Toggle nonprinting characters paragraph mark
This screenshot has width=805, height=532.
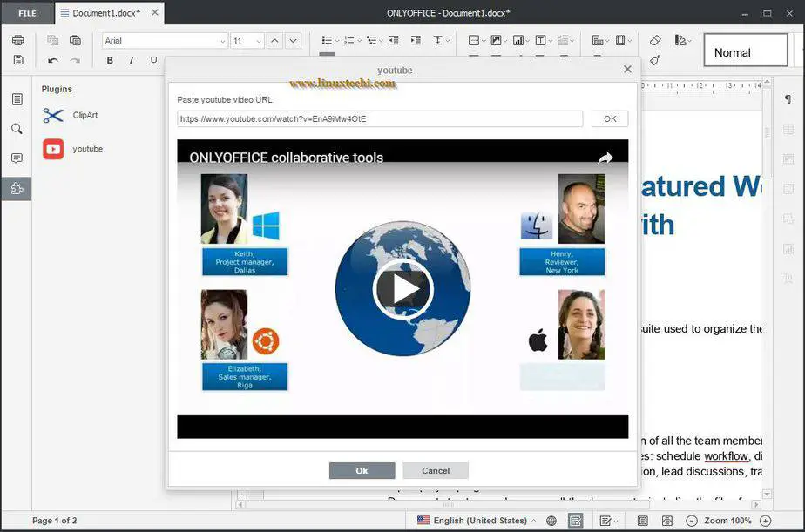click(788, 99)
